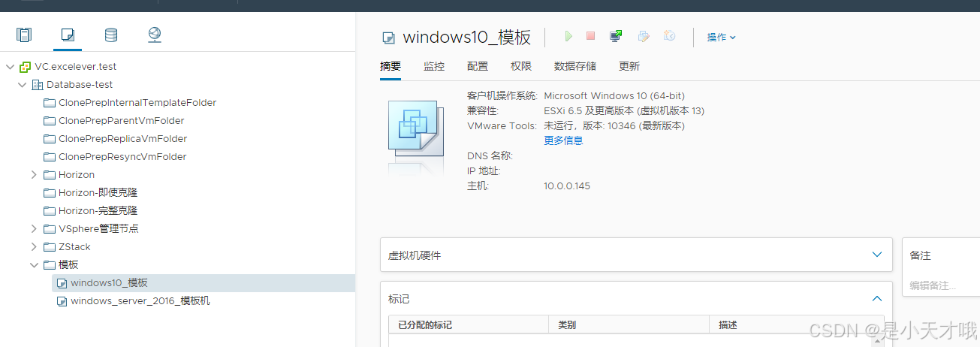Image resolution: width=980 pixels, height=347 pixels.
Task: Click the 备注 panel header
Action: click(921, 255)
